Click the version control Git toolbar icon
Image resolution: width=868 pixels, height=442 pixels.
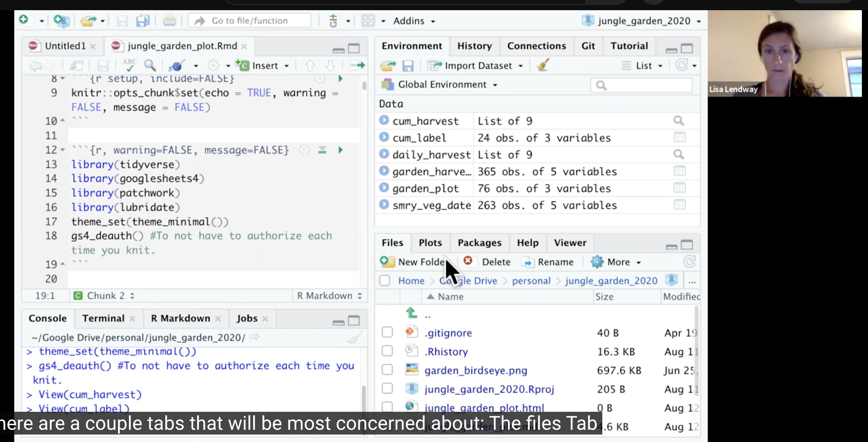(x=334, y=21)
